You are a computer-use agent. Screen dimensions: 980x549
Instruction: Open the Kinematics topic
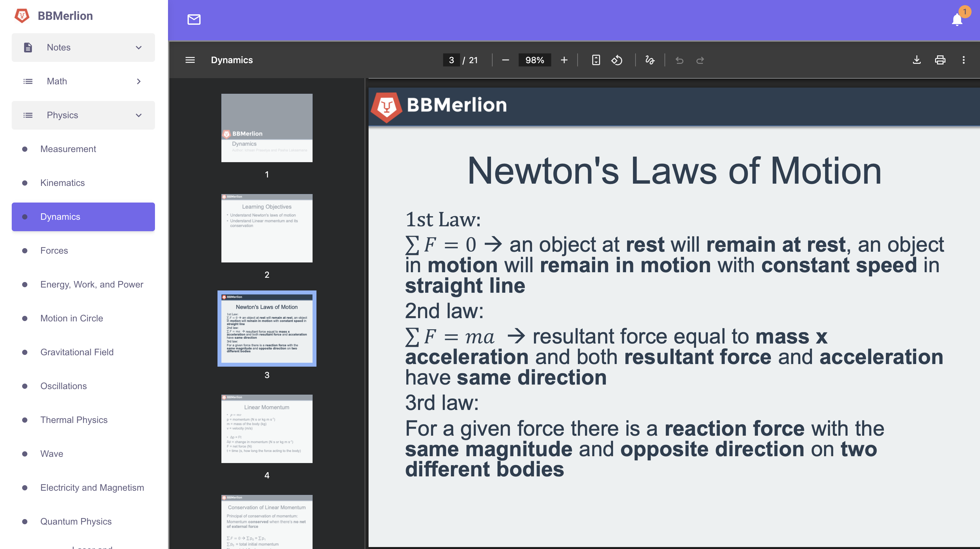[x=63, y=183]
